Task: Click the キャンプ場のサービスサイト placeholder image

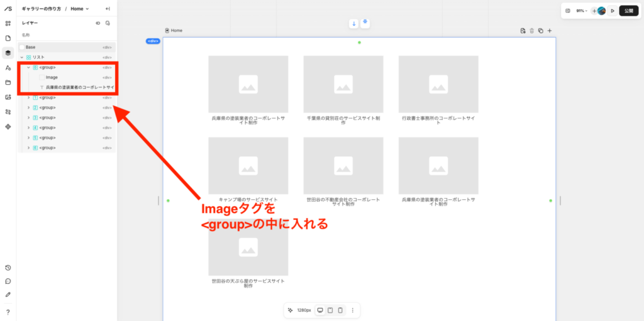Action: point(248,166)
